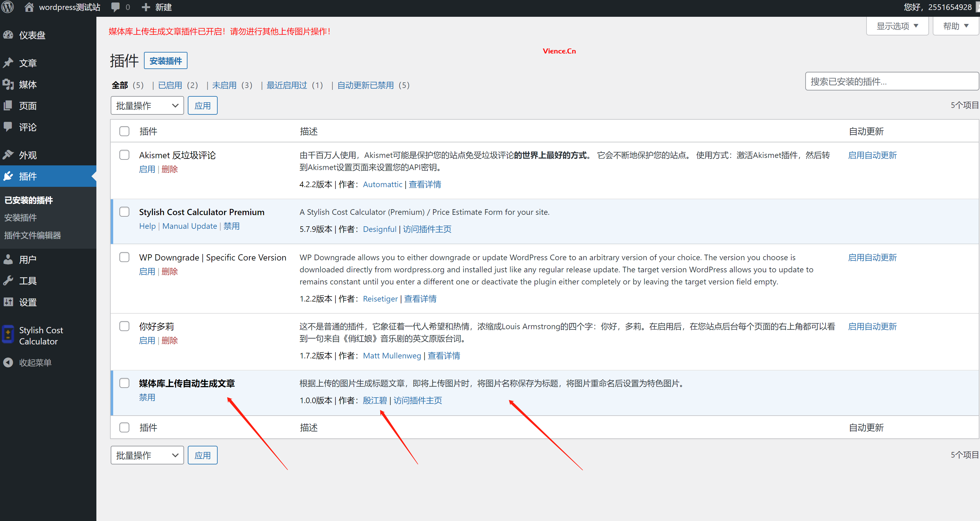Open the top 批量操作 dropdown
Viewport: 980px width, 521px height.
coord(147,105)
